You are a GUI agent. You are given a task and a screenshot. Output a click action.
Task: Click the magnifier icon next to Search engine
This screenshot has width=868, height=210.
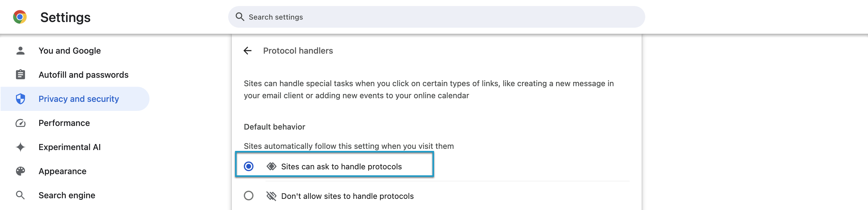coord(20,195)
